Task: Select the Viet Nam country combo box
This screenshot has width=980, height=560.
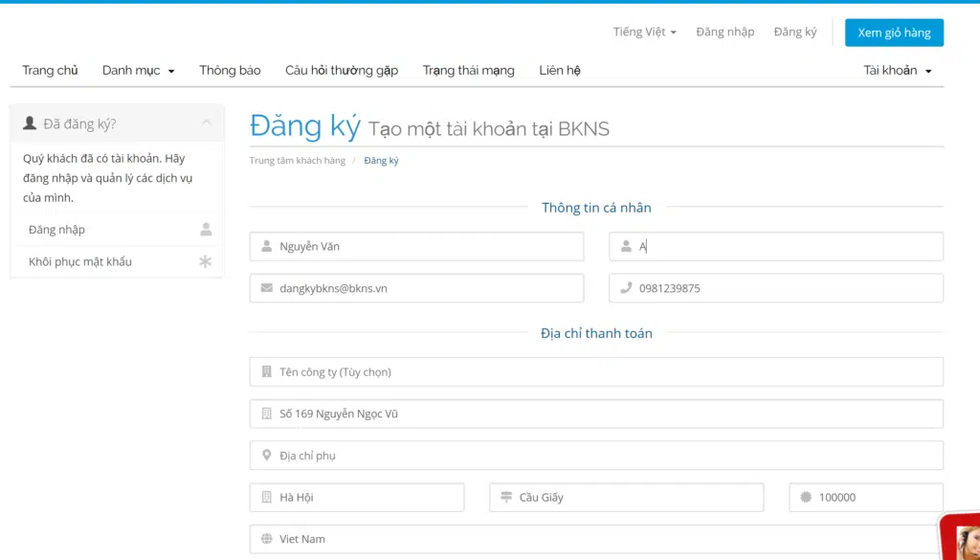Action: [x=596, y=539]
